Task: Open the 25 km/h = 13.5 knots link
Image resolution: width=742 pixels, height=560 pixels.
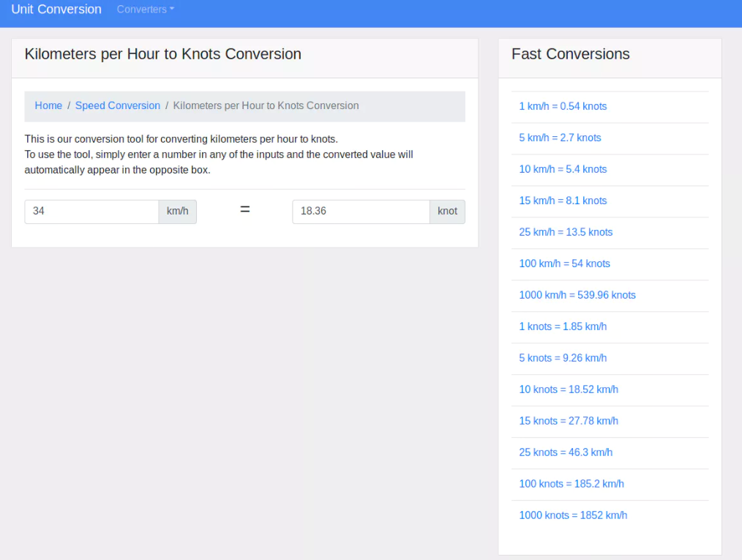Action: click(x=566, y=233)
